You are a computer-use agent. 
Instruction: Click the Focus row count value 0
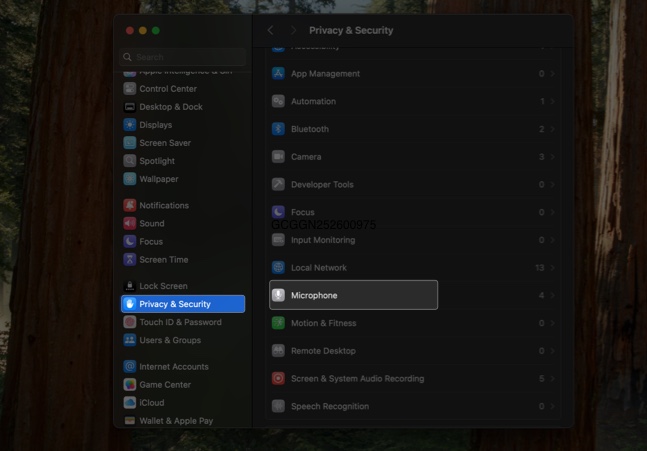point(541,212)
